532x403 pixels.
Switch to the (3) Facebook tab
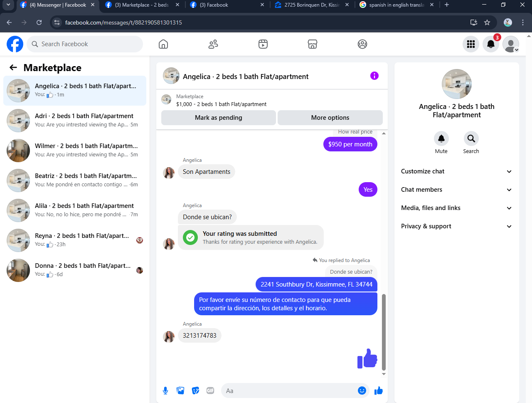pyautogui.click(x=227, y=5)
